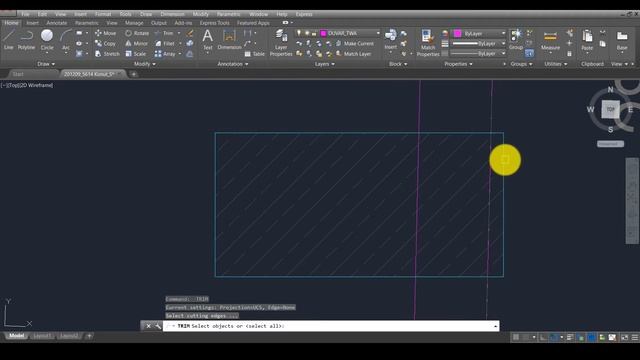Add a new layout tab
The width and height of the screenshot is (640, 360).
[x=89, y=336]
